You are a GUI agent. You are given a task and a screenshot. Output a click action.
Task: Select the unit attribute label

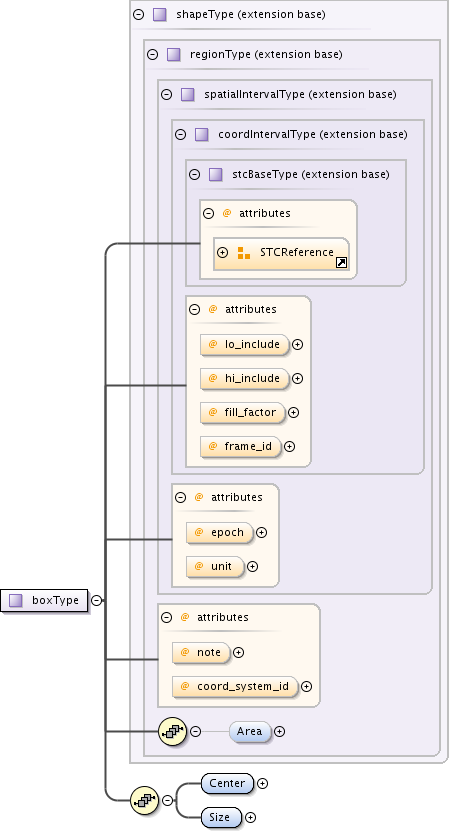tap(221, 566)
